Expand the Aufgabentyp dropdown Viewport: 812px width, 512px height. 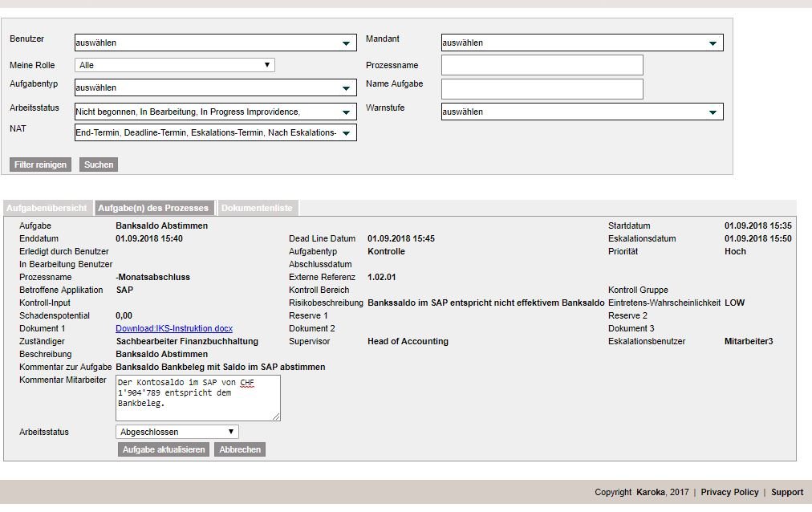[215, 87]
